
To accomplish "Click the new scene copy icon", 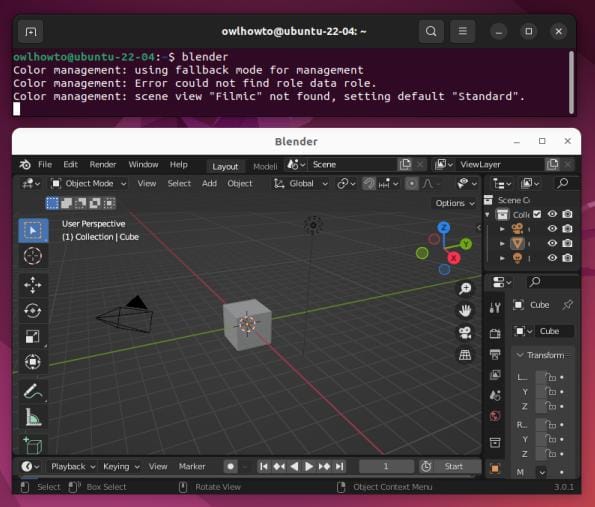I will 405,164.
